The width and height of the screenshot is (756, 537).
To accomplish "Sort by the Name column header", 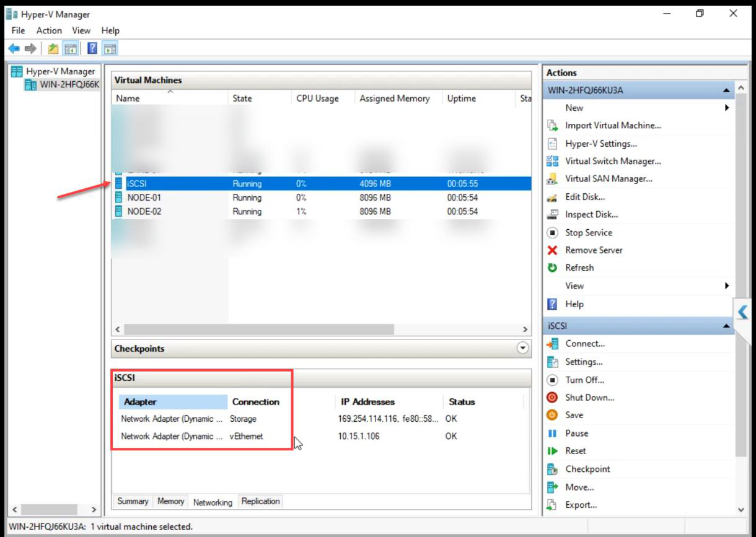I will [170, 98].
